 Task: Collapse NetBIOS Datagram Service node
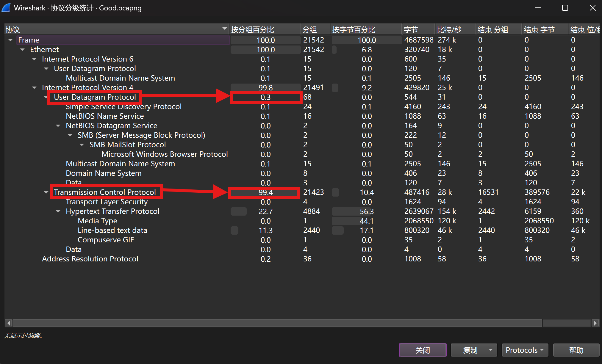click(58, 125)
